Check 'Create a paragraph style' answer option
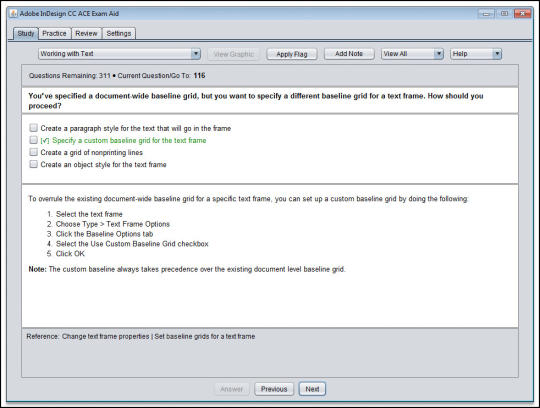540x408 pixels. coord(33,128)
